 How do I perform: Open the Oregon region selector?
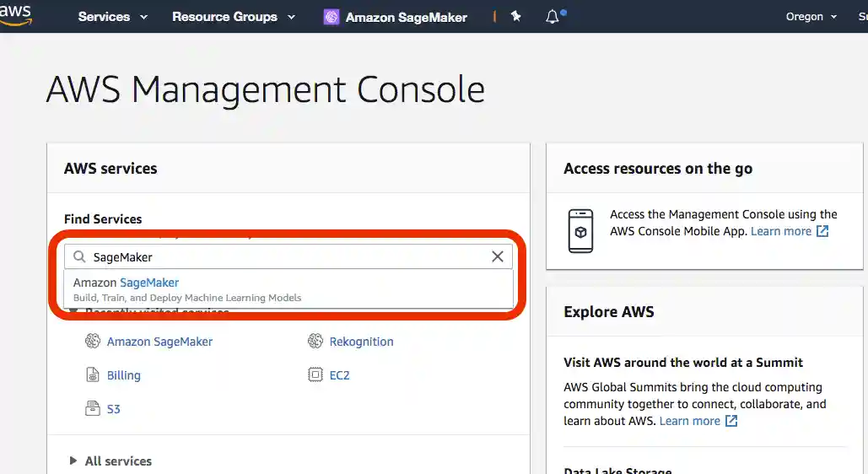[811, 17]
